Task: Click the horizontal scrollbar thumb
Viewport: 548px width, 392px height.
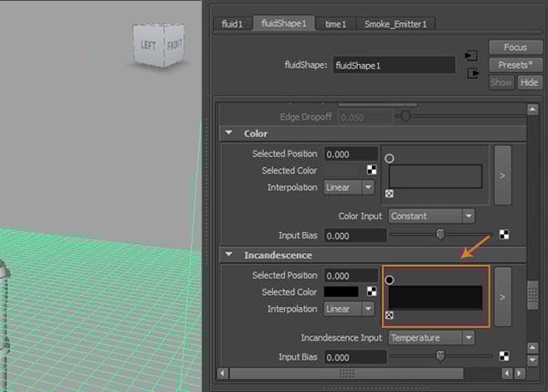Action: (346, 374)
